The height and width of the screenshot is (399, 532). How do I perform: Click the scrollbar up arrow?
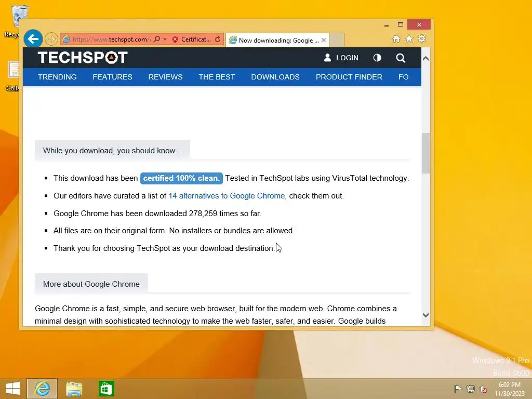point(425,58)
